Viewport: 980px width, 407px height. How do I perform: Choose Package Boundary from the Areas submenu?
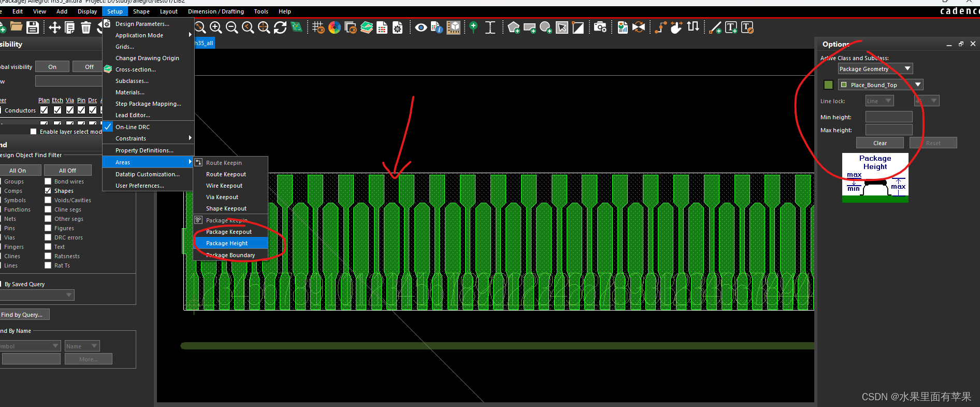coord(230,255)
